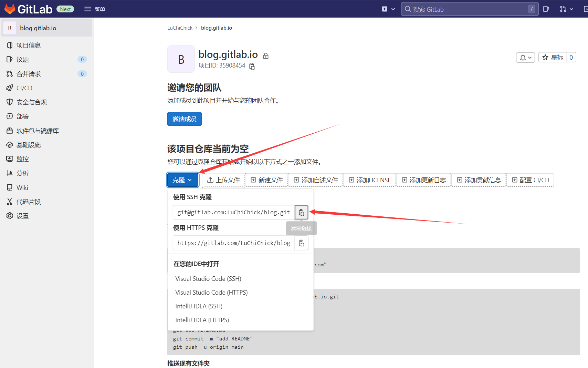Viewport: 588px width, 368px height.
Task: Open the create new plus dropdown
Action: 388,9
